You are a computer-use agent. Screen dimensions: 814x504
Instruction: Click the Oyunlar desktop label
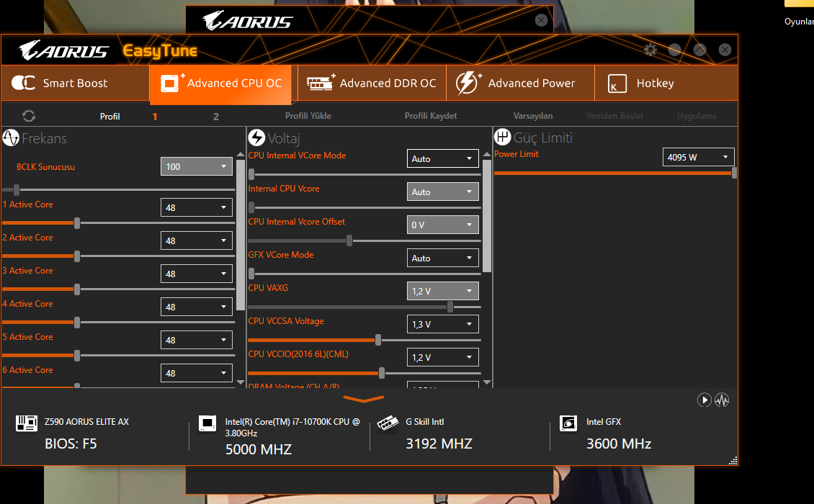click(798, 22)
